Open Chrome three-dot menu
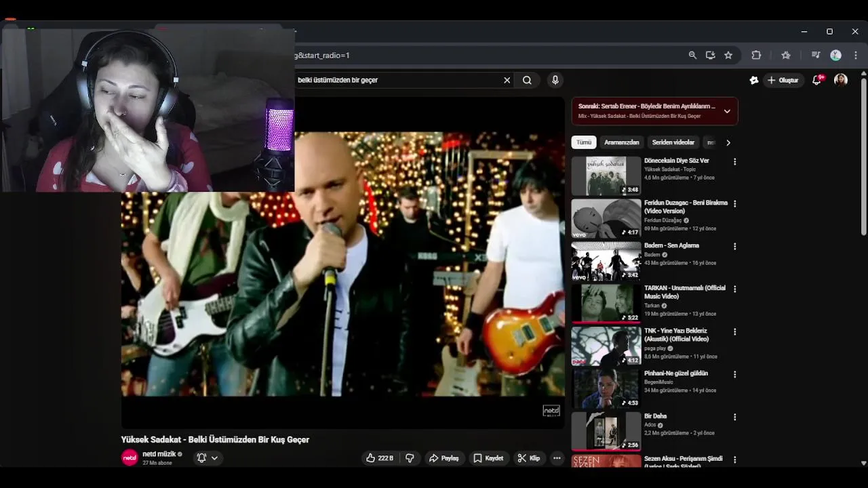This screenshot has height=488, width=868. (856, 56)
